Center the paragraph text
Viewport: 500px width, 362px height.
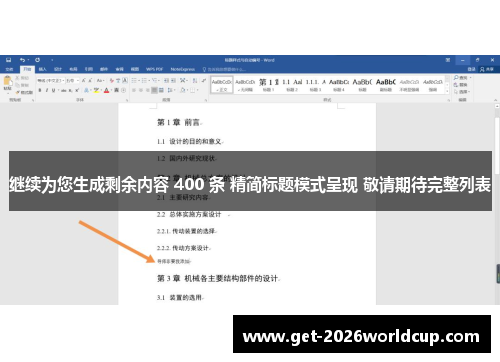click(141, 90)
